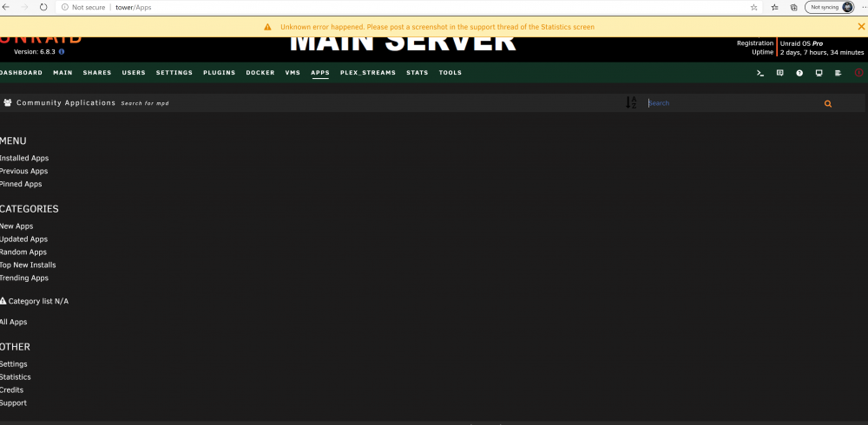Click in the Search input field

click(x=733, y=103)
